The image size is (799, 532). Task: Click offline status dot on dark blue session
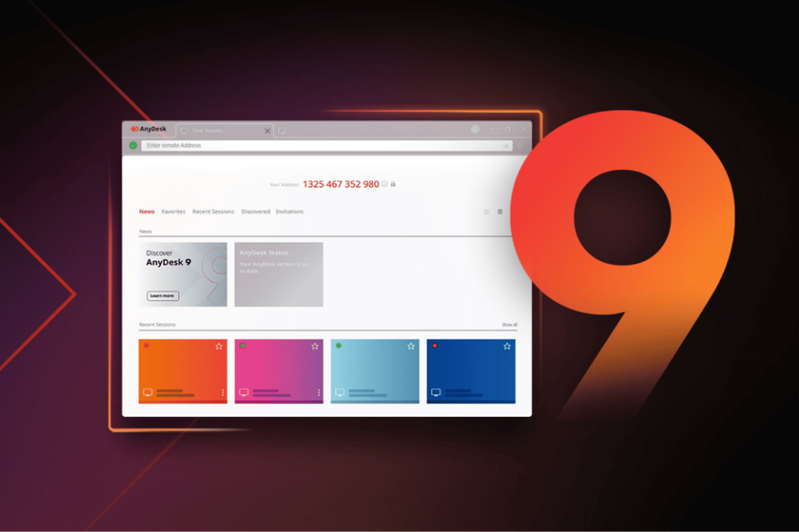434,345
